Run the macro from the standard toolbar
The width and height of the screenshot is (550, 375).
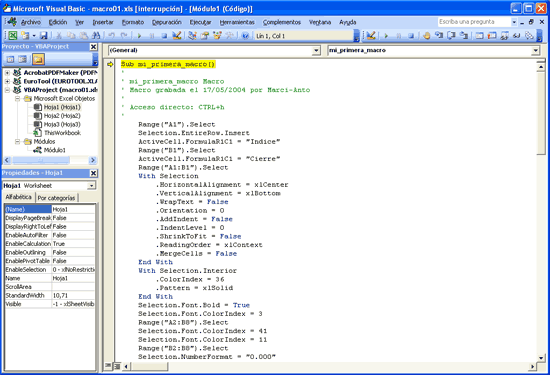click(x=139, y=35)
